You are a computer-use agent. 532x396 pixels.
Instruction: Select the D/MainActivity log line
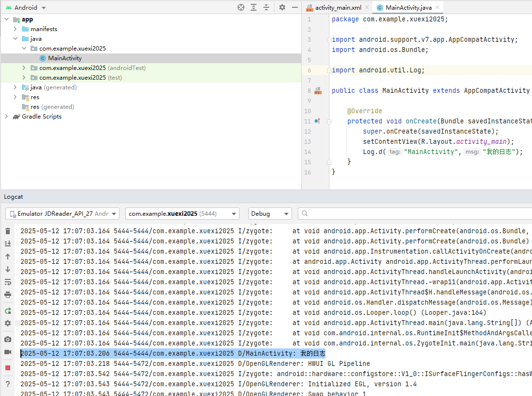click(x=172, y=354)
